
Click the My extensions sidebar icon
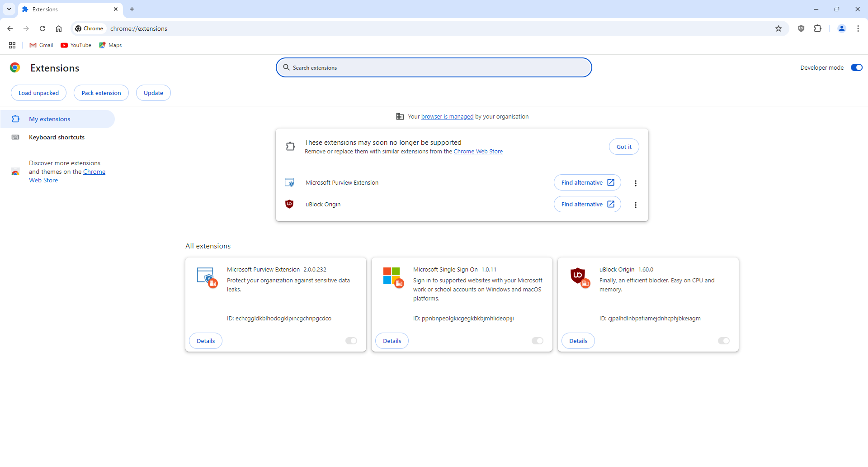[16, 119]
